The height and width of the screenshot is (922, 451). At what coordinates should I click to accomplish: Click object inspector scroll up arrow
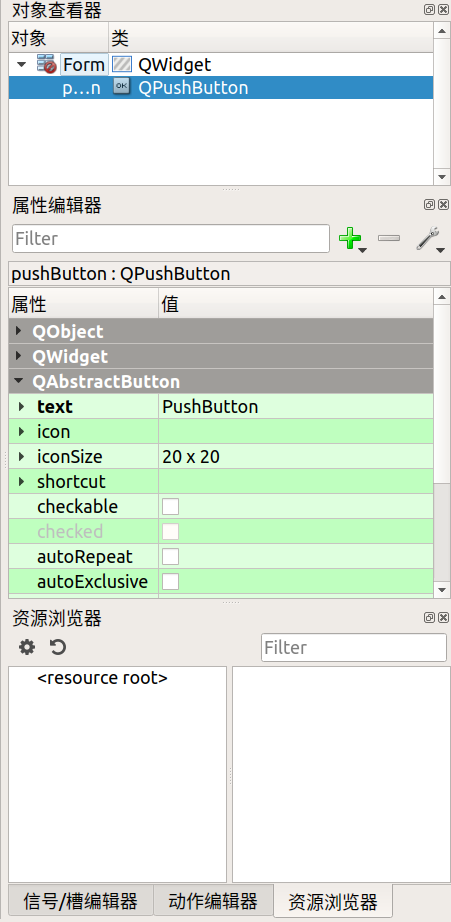click(442, 30)
